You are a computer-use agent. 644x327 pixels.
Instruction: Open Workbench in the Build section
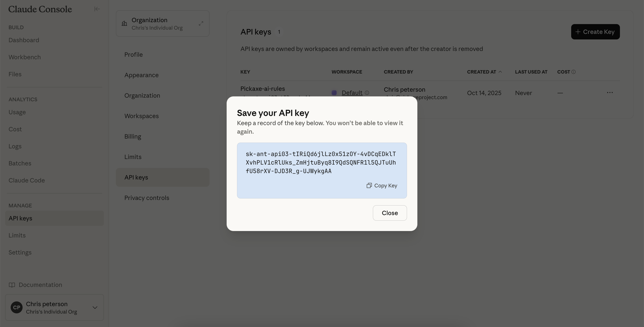(24, 57)
